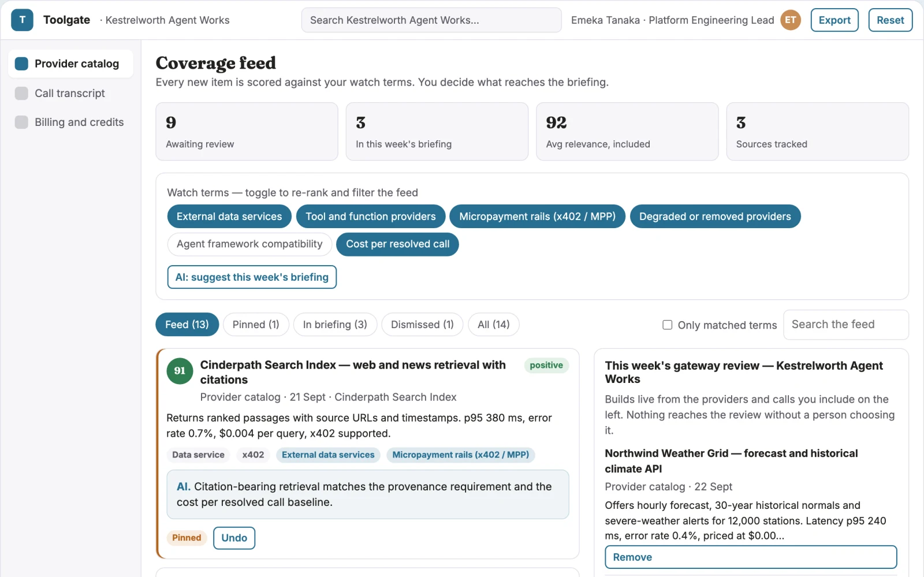The width and height of the screenshot is (924, 577).
Task: Click the Data service tag
Action: pos(198,455)
